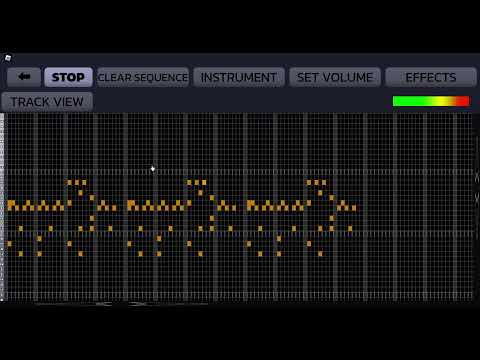This screenshot has width=480, height=360.
Task: Click the back arrow button
Action: (x=24, y=77)
